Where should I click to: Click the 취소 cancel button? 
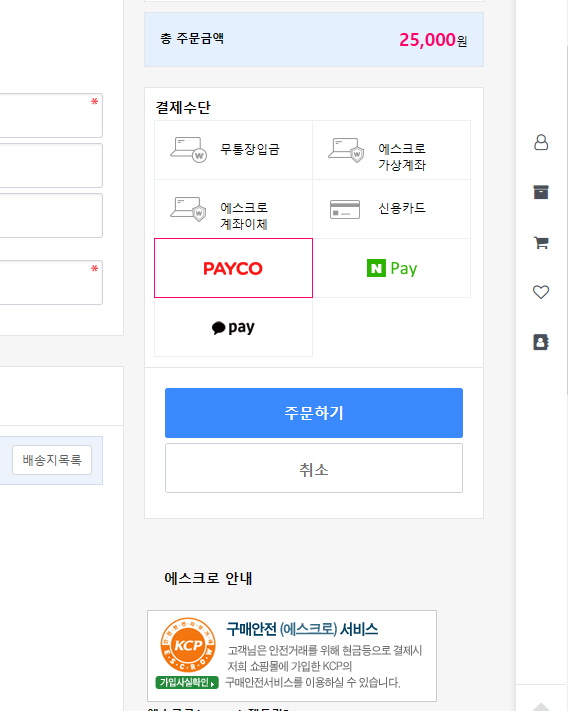tap(314, 468)
